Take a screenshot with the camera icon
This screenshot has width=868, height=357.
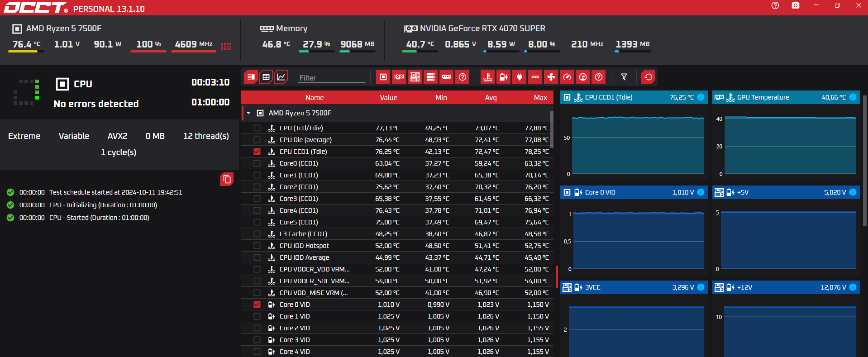pos(796,5)
